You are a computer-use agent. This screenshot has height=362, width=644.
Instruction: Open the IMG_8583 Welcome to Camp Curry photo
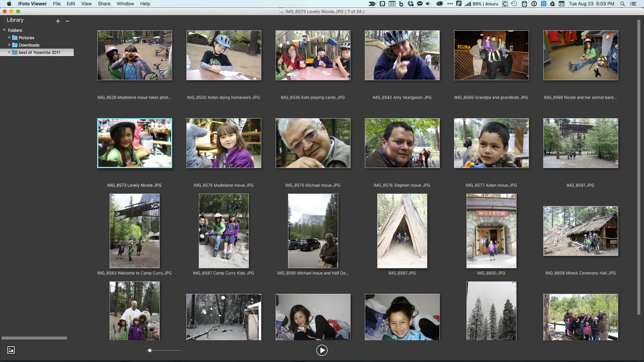tap(134, 231)
